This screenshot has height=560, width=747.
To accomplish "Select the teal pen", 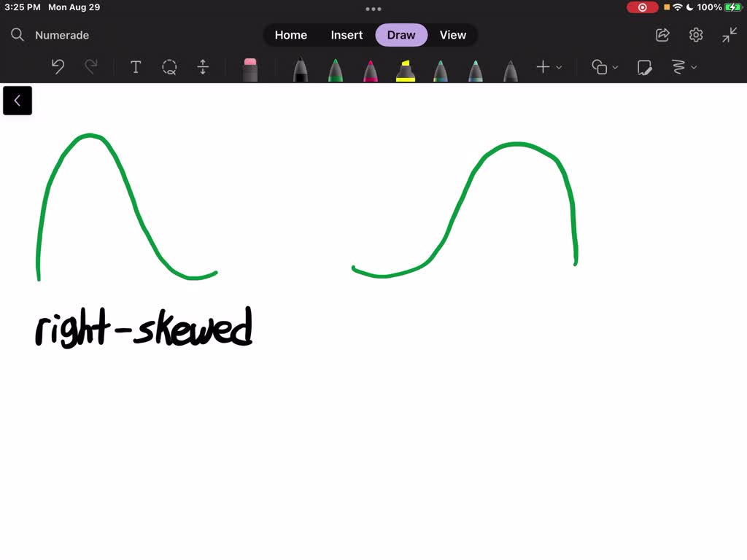I will 476,71.
